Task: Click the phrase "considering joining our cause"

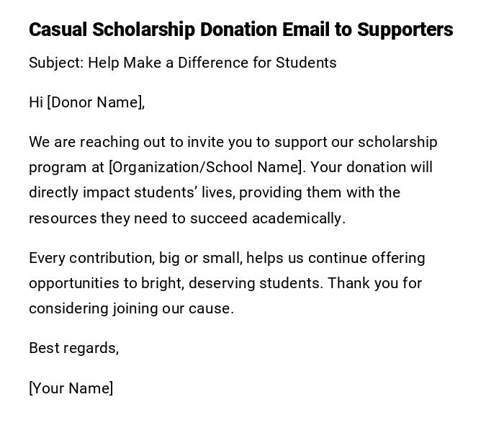Action: (x=130, y=308)
